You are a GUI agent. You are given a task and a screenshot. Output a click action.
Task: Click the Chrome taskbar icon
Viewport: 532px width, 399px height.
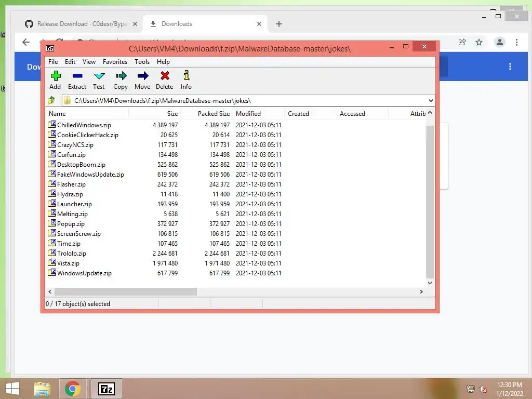[72, 389]
